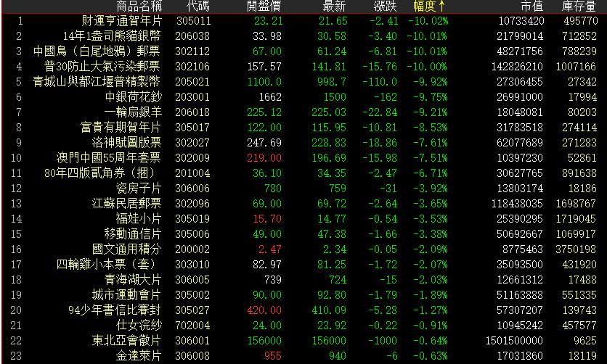Click the 代碼 column header
The image size is (607, 364).
(x=197, y=7)
